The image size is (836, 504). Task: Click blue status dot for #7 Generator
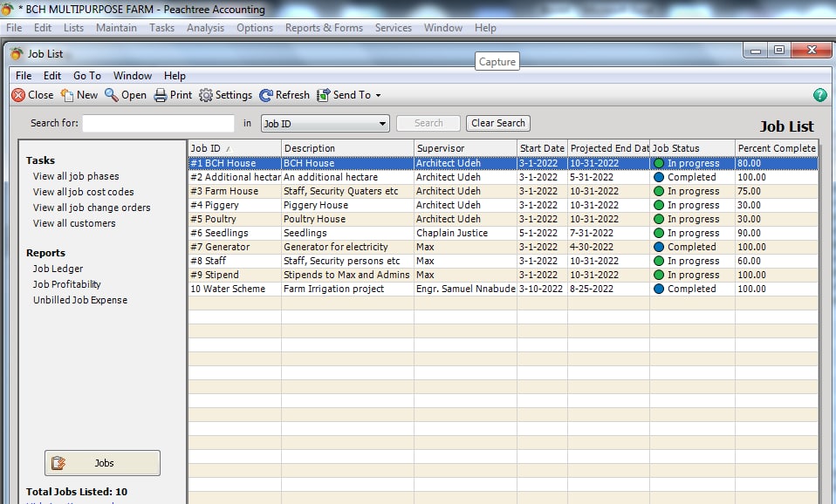point(659,247)
